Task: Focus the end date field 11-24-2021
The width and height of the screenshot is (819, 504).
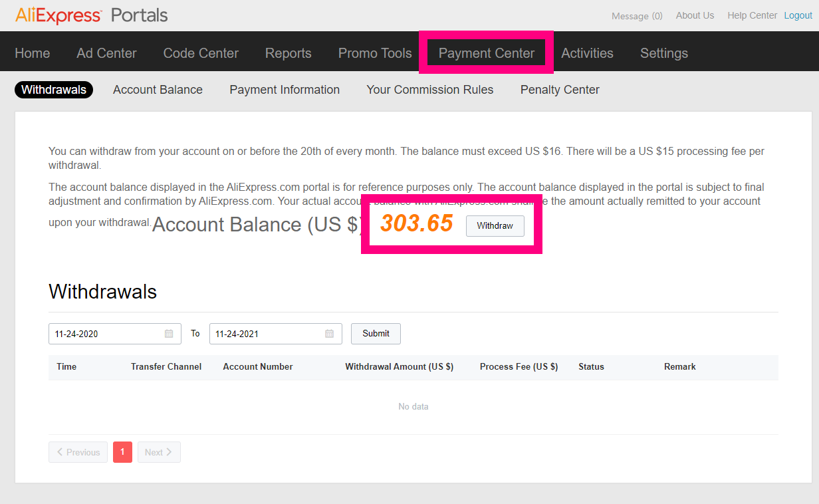Action: (x=276, y=334)
